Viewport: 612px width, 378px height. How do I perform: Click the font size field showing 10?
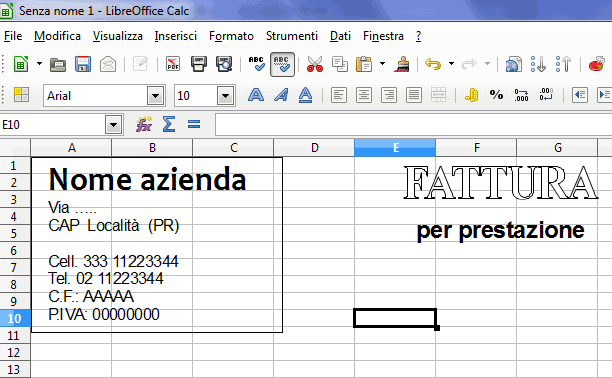point(196,96)
